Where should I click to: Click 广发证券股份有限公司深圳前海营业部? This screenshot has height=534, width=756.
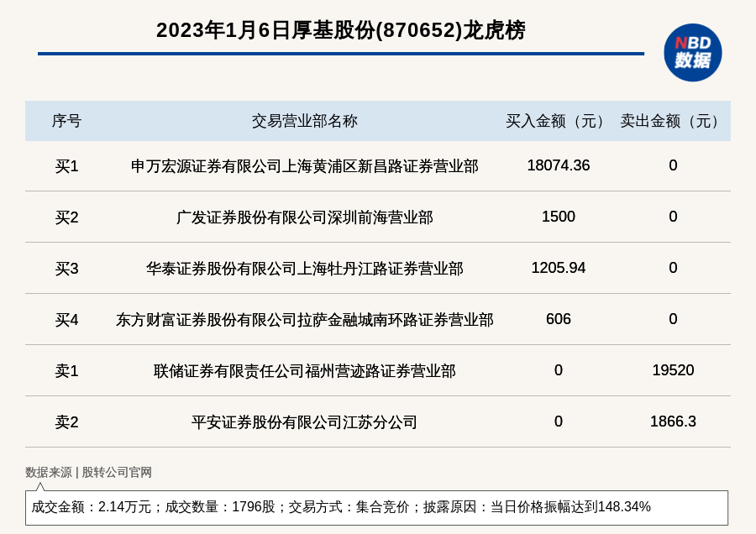tap(304, 217)
